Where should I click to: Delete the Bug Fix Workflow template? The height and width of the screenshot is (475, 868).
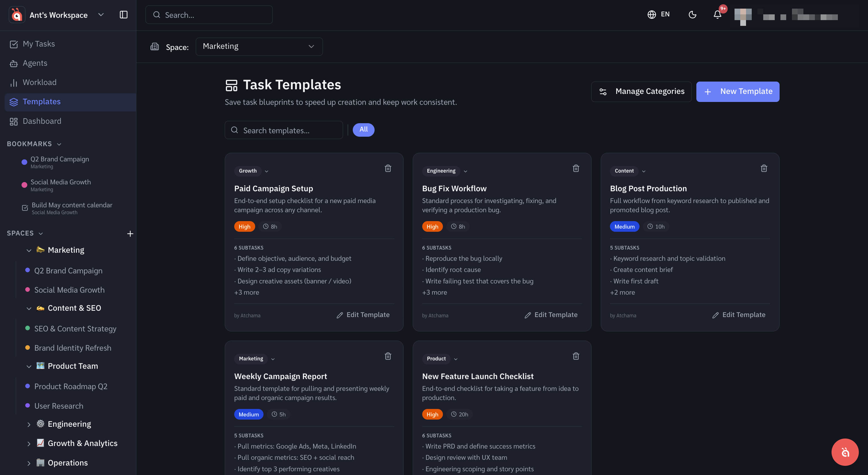point(576,168)
